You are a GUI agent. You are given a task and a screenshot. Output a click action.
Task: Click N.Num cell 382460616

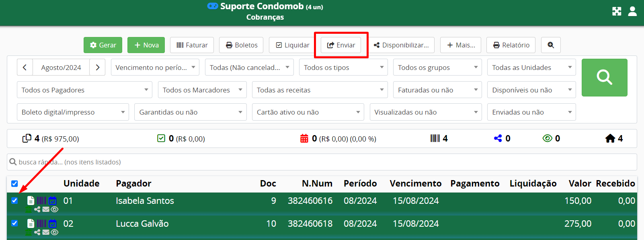(x=310, y=201)
